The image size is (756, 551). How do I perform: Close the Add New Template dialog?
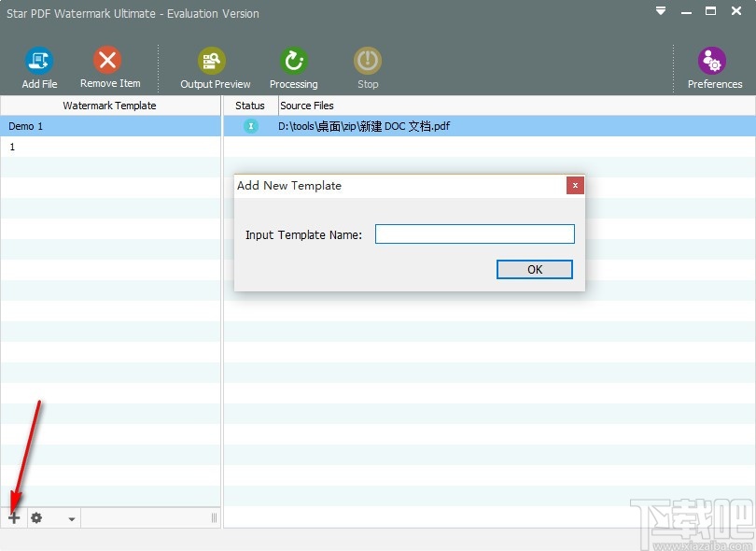575,185
